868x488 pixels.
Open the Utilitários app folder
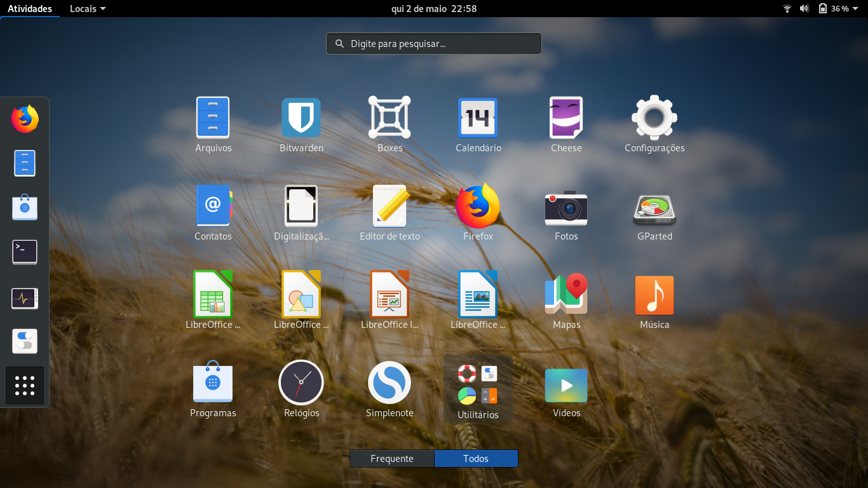coord(478,390)
